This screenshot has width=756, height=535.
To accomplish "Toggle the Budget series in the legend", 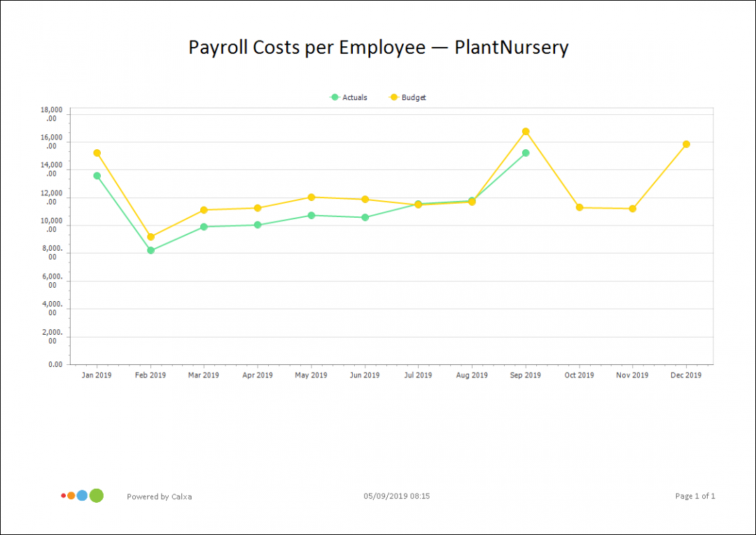I will tap(414, 97).
